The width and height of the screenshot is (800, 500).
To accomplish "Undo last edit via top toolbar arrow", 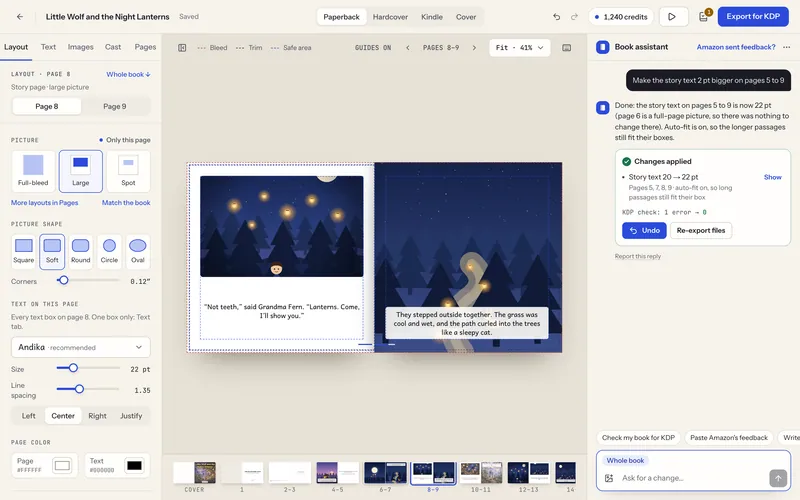I will 556,16.
